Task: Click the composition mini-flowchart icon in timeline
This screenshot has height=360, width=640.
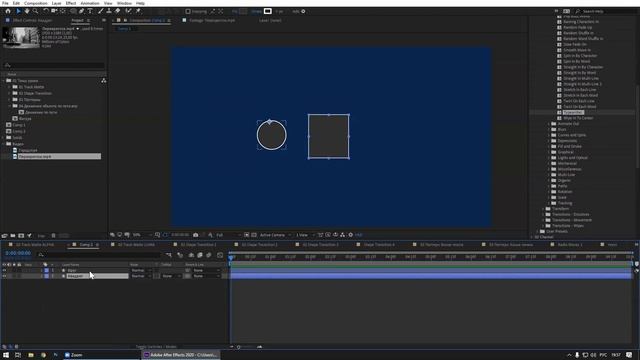Action: [169, 255]
